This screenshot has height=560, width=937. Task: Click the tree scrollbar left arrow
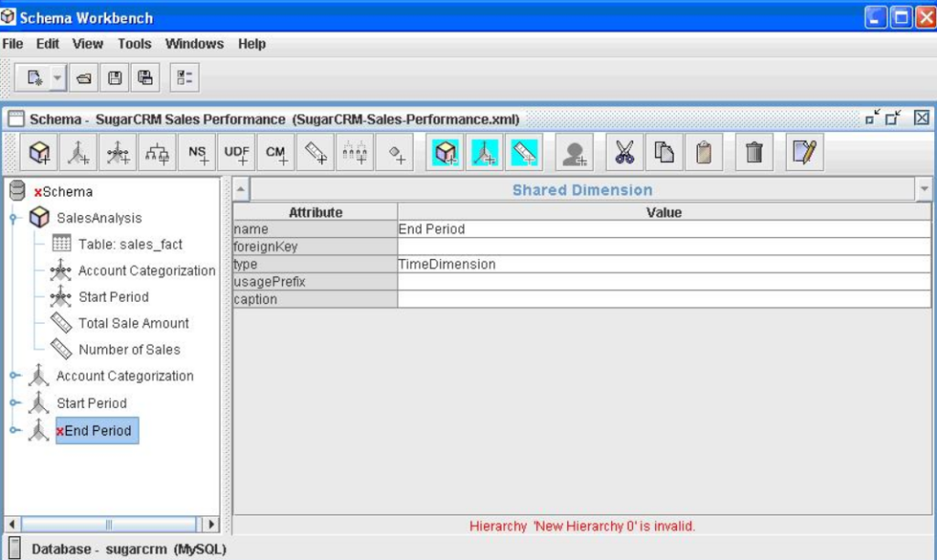point(12,524)
